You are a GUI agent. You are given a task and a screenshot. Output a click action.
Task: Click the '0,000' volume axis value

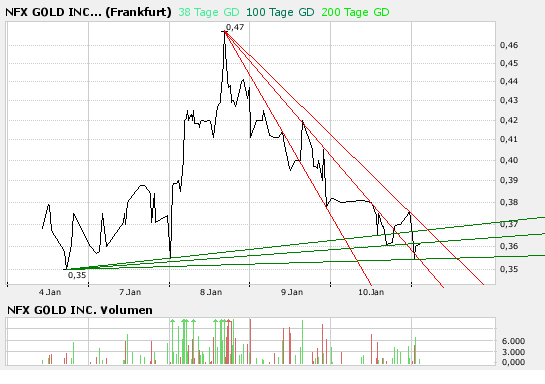click(513, 362)
